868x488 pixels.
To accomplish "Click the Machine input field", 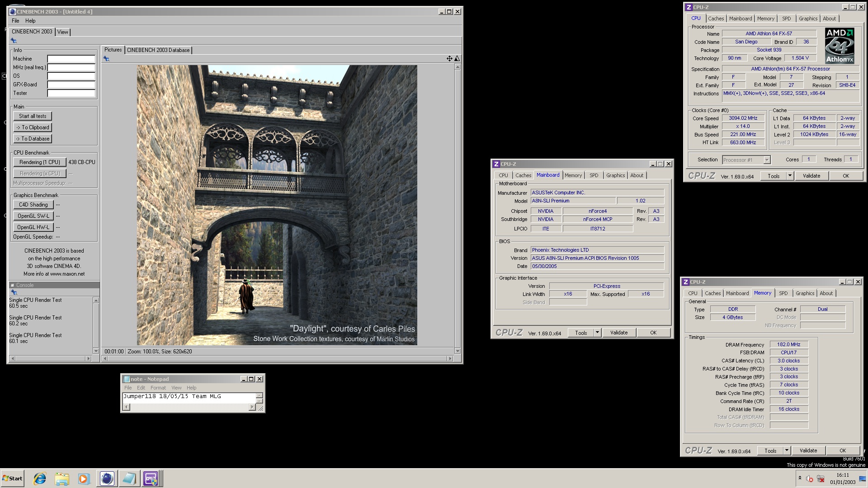I will coord(71,59).
